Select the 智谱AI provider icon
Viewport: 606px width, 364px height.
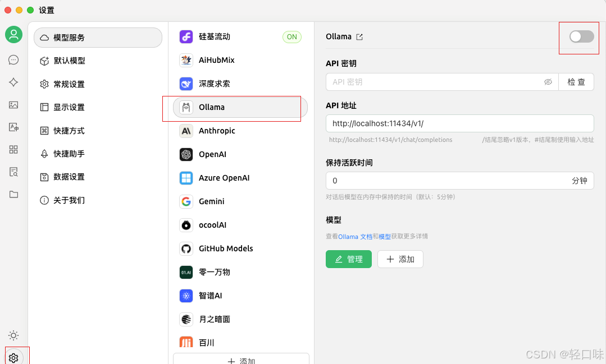[186, 296]
